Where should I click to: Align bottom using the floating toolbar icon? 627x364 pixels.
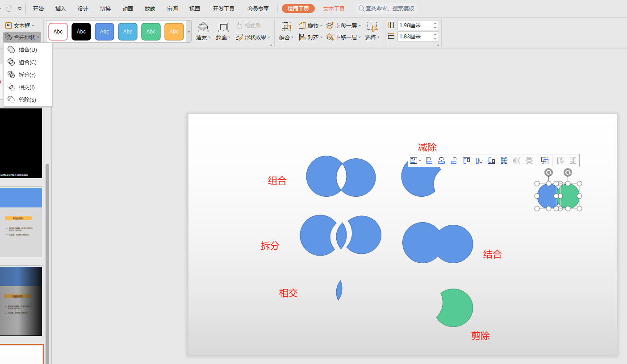[492, 161]
